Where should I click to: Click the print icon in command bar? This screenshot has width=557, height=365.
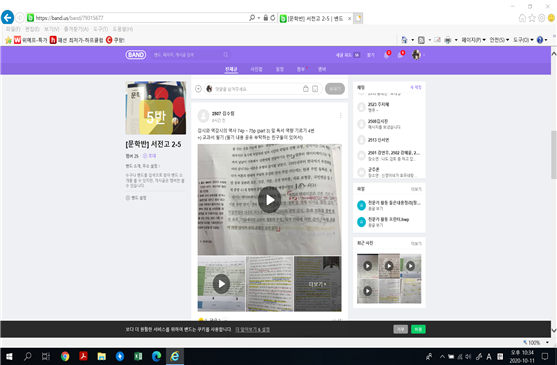pos(448,40)
